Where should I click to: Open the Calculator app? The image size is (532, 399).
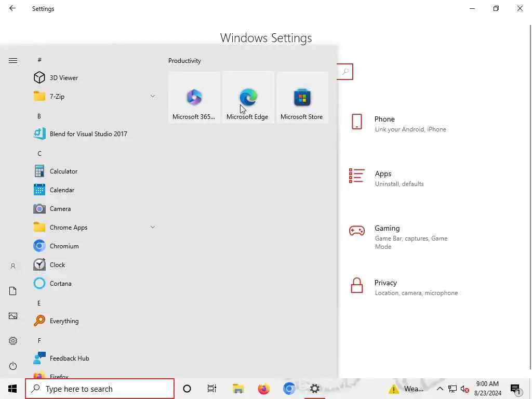tap(94, 171)
